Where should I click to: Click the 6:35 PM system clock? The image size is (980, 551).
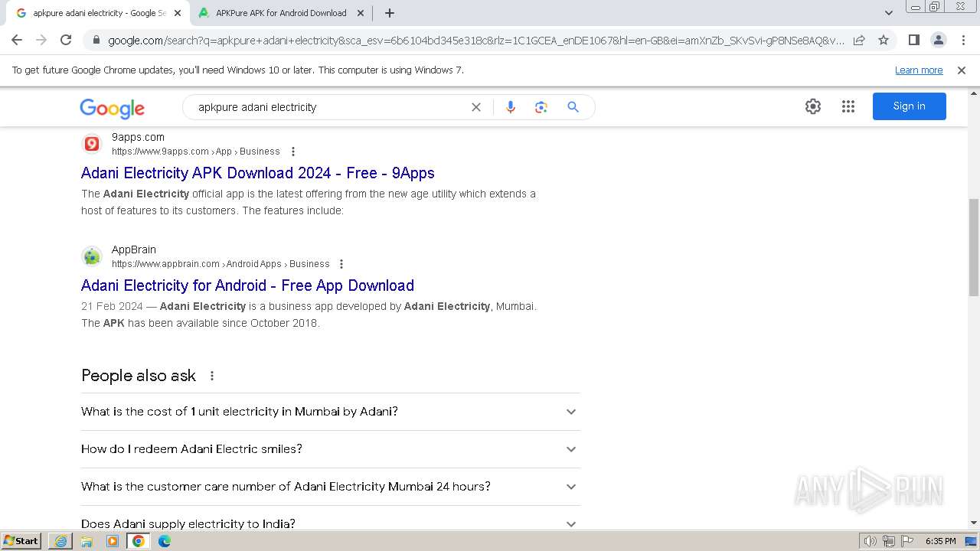(940, 541)
